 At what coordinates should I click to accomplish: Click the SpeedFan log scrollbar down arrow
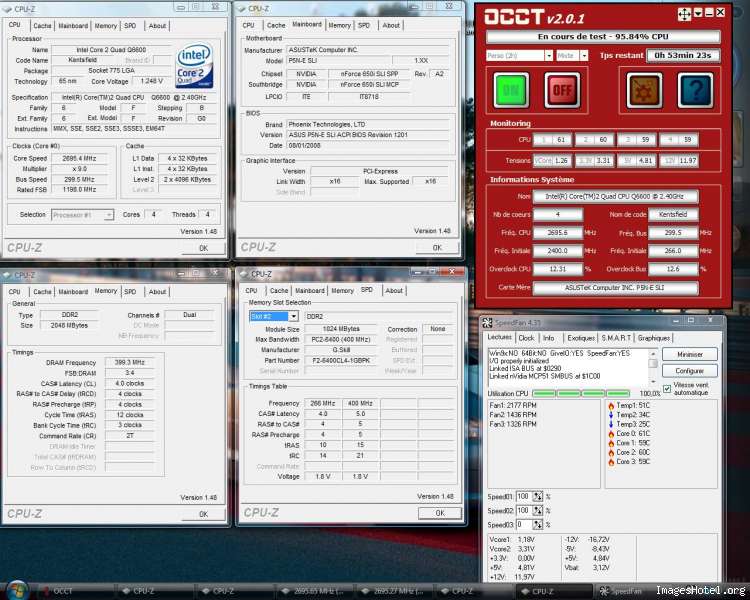653,381
